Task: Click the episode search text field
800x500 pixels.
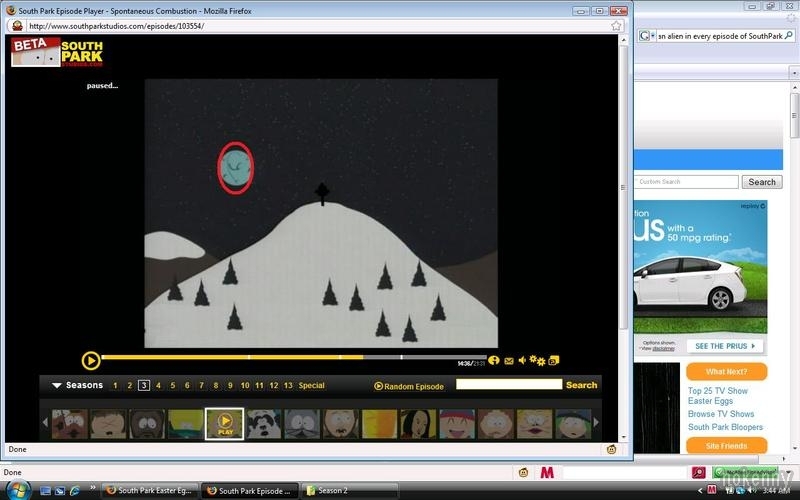Action: tap(509, 384)
